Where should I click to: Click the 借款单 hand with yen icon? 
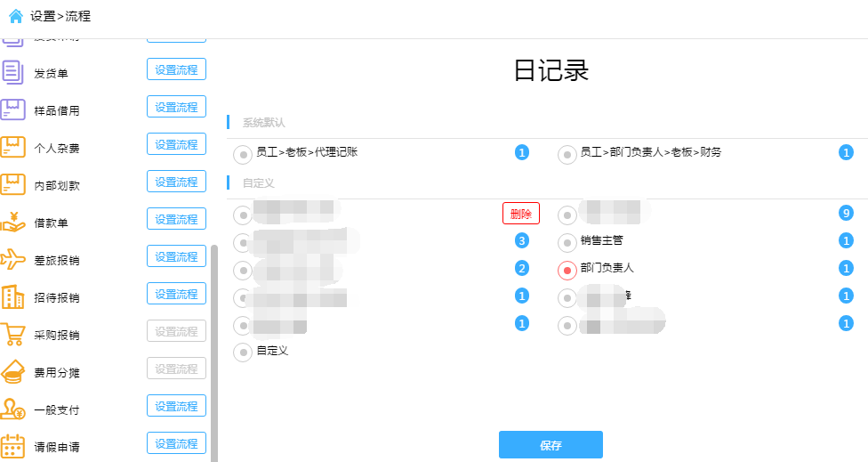tap(12, 223)
